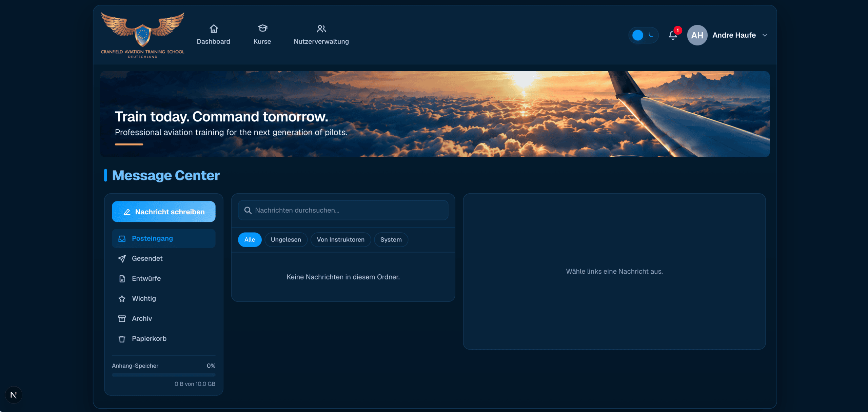Click the Cranfield Aviation Training School logo
This screenshot has width=868, height=412.
(142, 35)
